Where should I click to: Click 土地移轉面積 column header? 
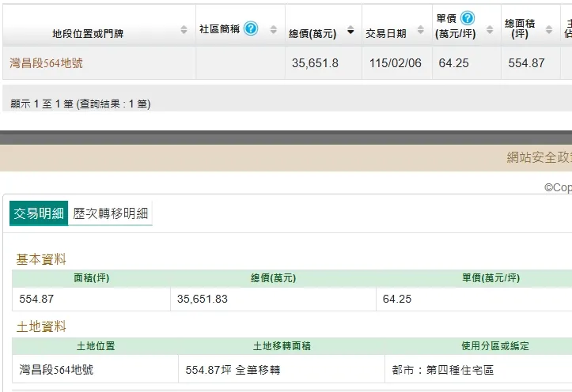click(282, 345)
